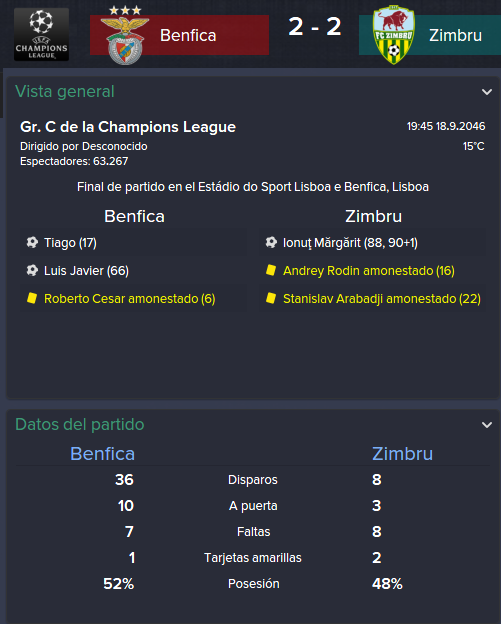501x624 pixels.
Task: Click Roberto Cesar's yellow card icon
Action: click(x=32, y=298)
